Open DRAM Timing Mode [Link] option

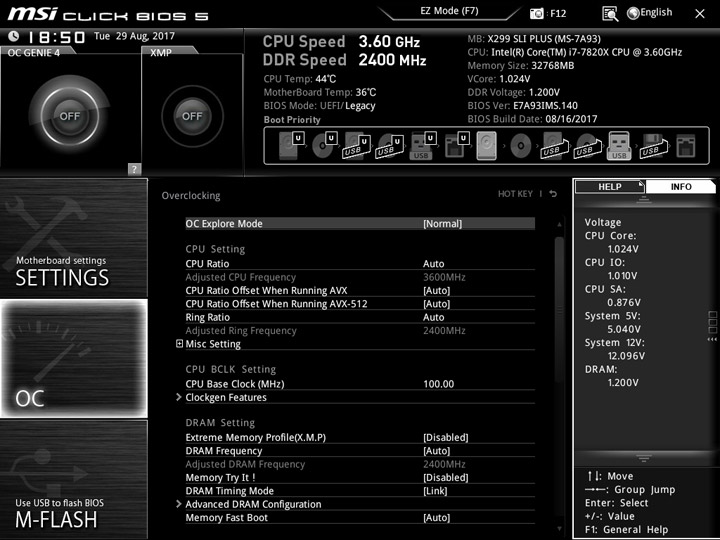(360, 491)
